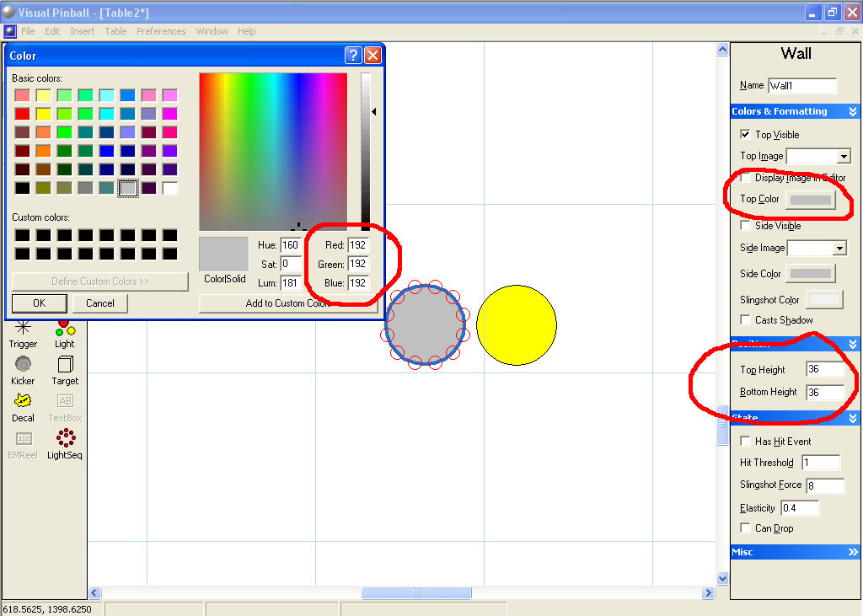Click OK in the Color dialog
This screenshot has width=863, height=616.
point(39,303)
